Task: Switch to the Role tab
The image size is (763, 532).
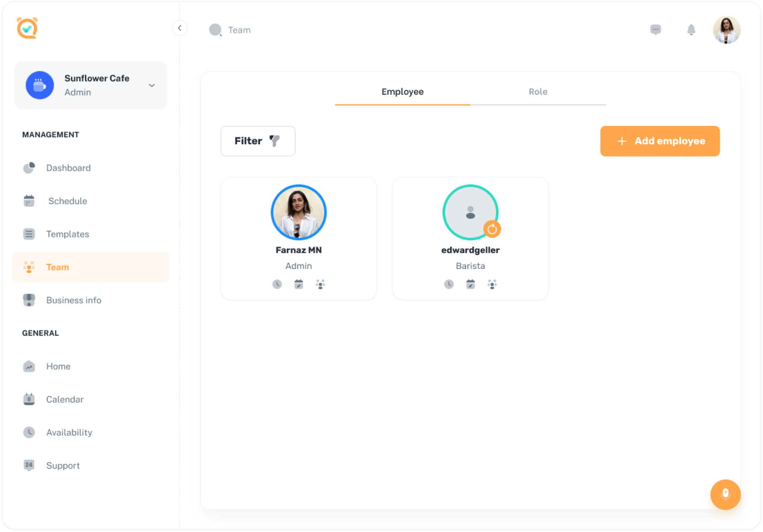Action: [x=538, y=92]
